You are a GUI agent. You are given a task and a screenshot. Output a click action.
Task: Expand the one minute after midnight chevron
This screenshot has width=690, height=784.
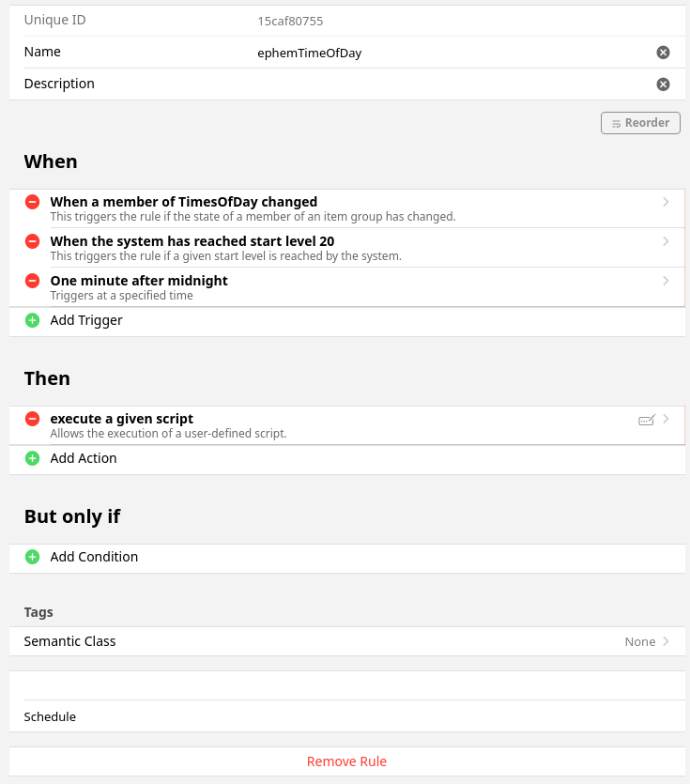pyautogui.click(x=666, y=281)
